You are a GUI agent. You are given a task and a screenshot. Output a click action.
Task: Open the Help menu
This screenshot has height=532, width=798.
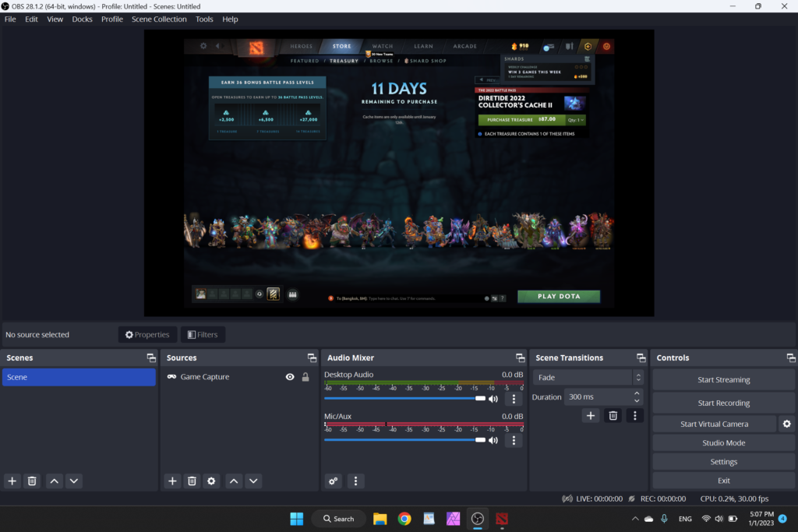230,19
